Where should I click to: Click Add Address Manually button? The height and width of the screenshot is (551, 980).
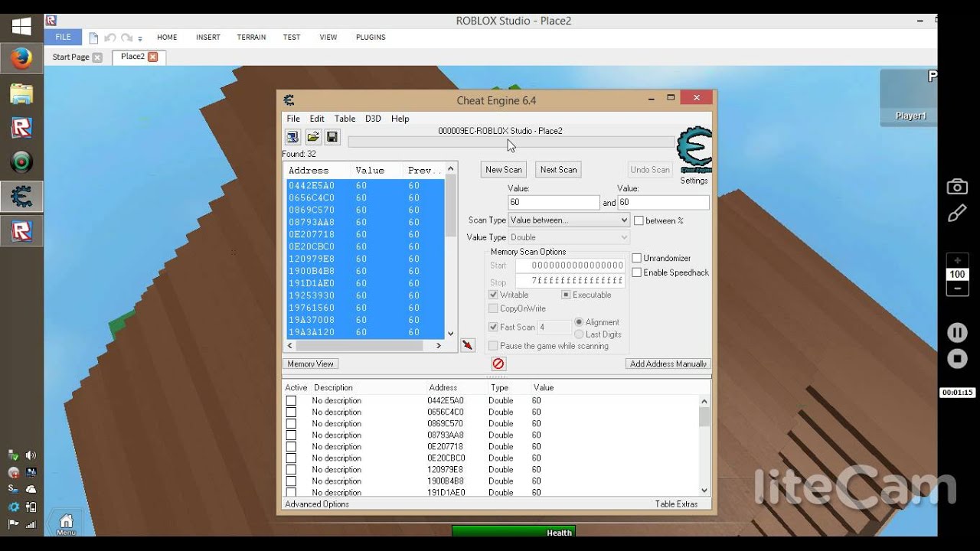(x=668, y=364)
